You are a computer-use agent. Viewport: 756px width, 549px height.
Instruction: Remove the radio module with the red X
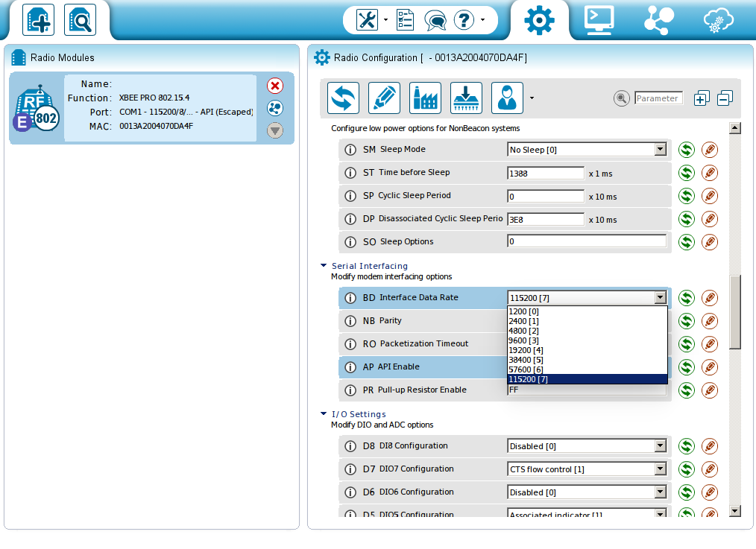tap(275, 86)
